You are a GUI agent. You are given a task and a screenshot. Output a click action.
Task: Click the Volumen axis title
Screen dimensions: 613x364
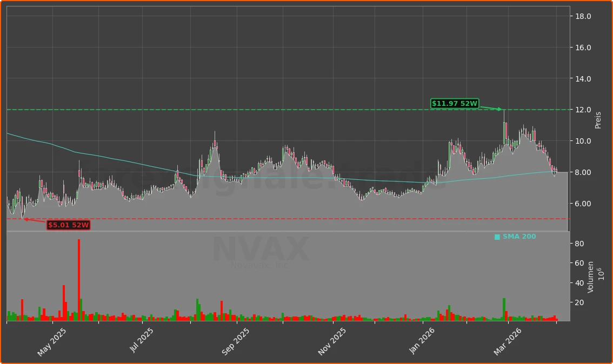pyautogui.click(x=590, y=277)
